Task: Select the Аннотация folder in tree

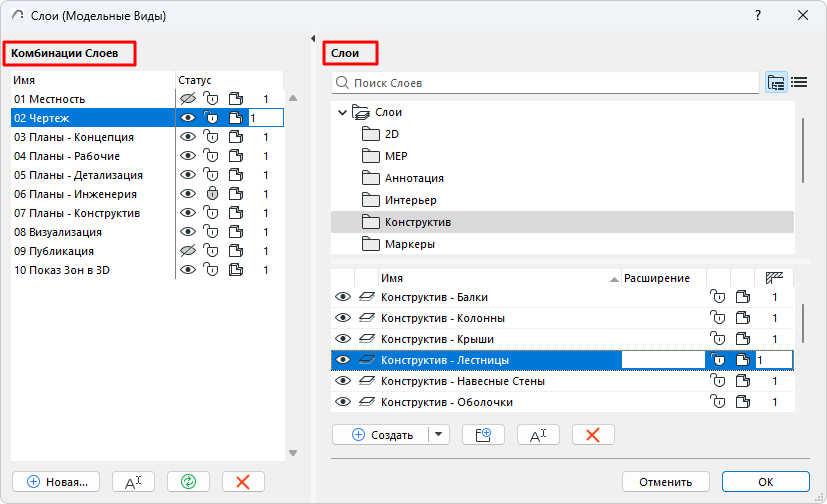Action: (414, 178)
